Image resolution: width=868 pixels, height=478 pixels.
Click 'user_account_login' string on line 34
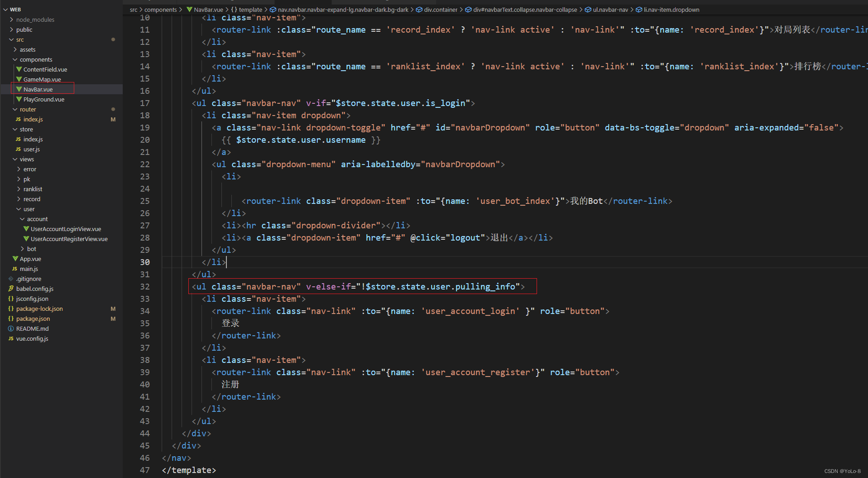click(470, 311)
